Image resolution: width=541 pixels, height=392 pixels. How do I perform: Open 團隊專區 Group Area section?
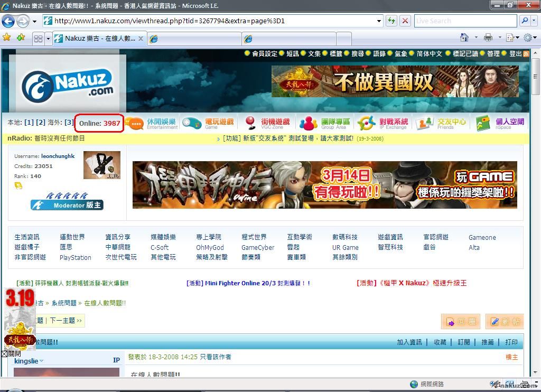click(x=325, y=123)
